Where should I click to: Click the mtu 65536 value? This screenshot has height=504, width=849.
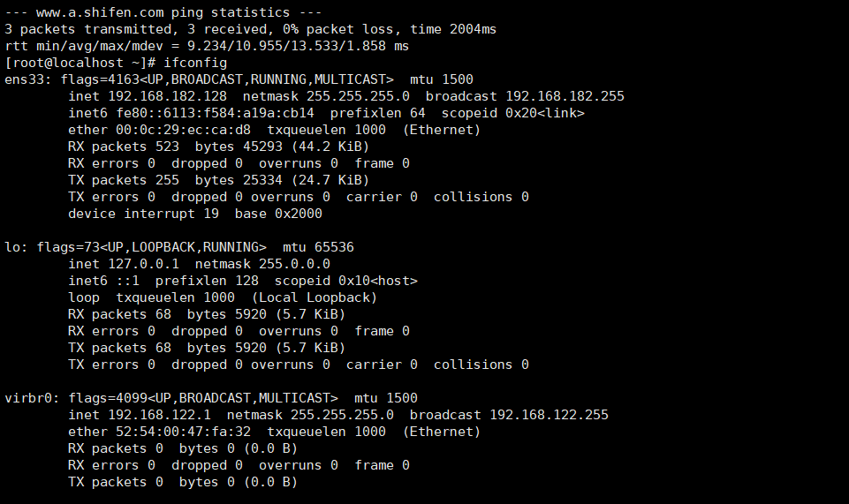tap(318, 247)
